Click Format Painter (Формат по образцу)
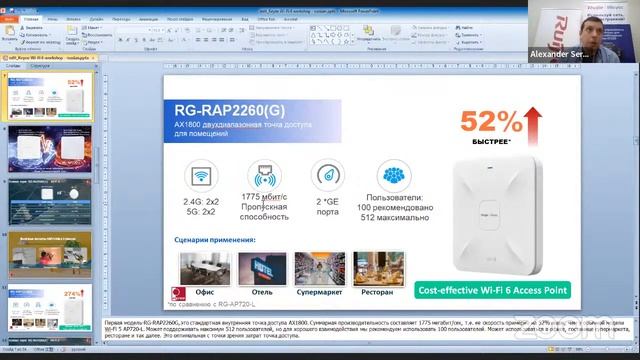 coord(40,42)
